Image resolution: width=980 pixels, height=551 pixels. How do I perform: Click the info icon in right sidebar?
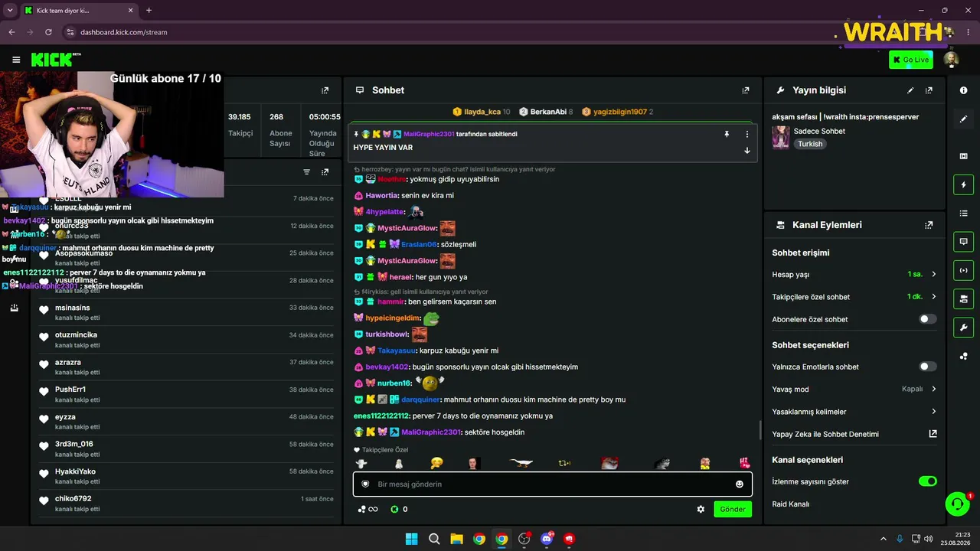(x=963, y=90)
